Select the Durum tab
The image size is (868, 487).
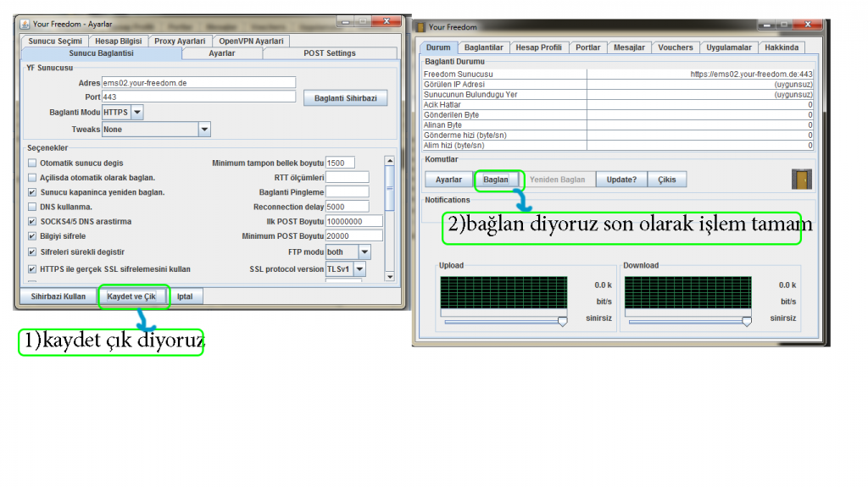pos(438,47)
